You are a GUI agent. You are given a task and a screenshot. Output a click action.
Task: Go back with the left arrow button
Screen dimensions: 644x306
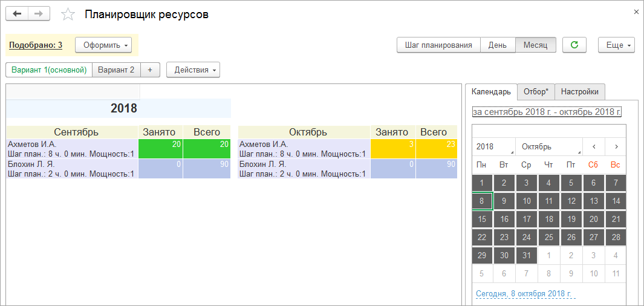point(16,13)
